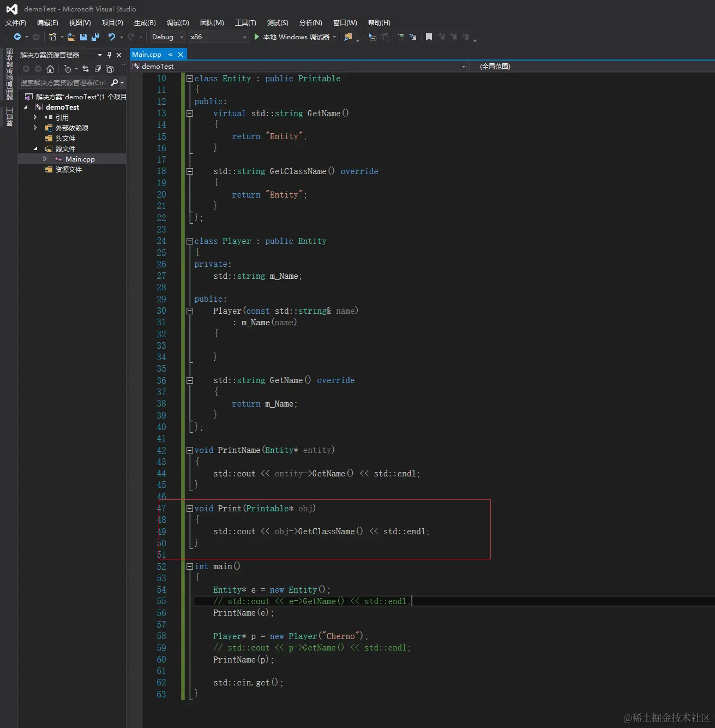Image resolution: width=715 pixels, height=728 pixels.
Task: Click the Save All toolbar icon
Action: coord(95,37)
